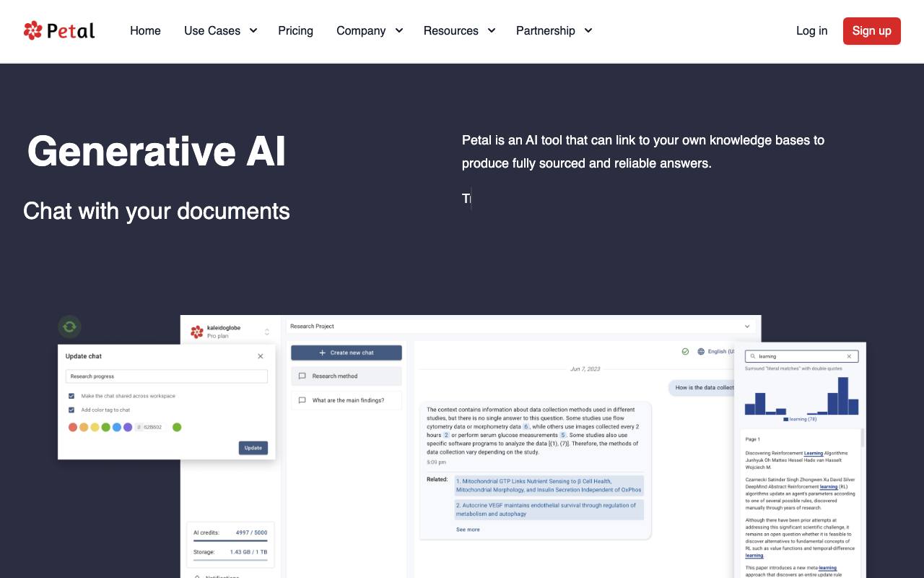Click the Storage 1.43 GB / 1 TB value

[x=248, y=552]
